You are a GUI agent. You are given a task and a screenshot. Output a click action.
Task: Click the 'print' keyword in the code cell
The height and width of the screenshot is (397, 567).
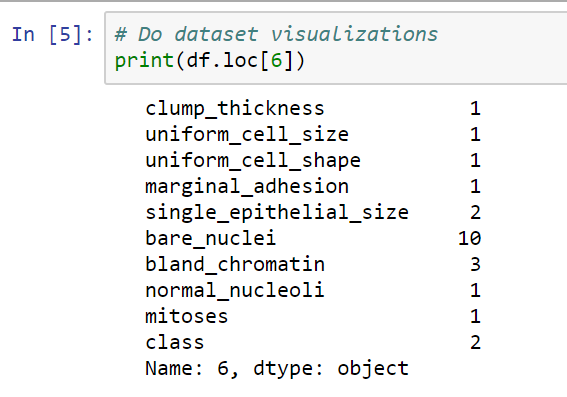[x=144, y=61]
